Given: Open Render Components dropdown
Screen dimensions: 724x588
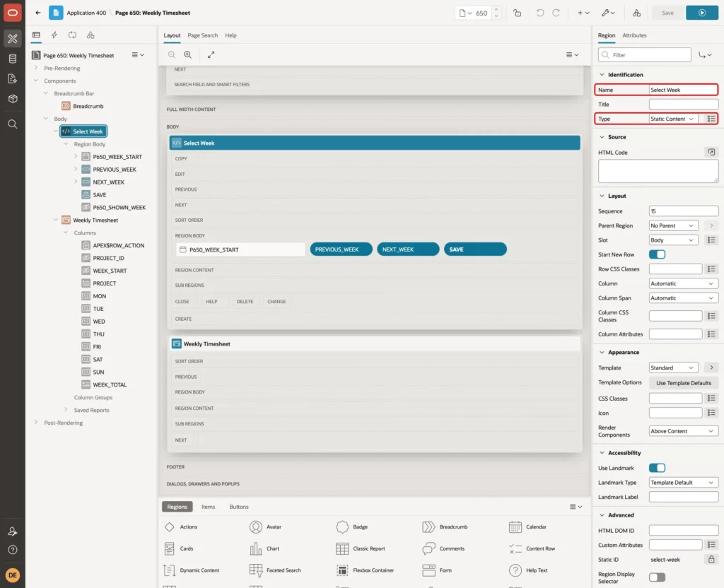Looking at the screenshot, I should (x=684, y=431).
